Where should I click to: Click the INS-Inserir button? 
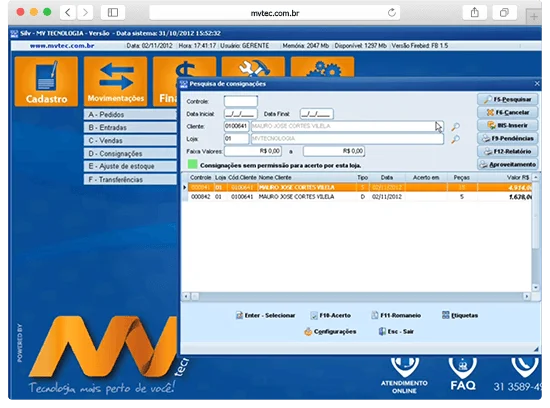(x=508, y=126)
